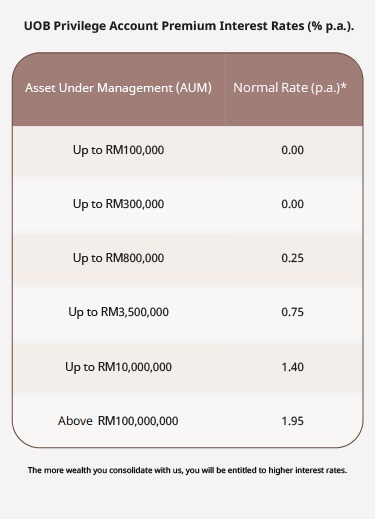Select the Asset Under Management (AUM) header
The height and width of the screenshot is (519, 375).
(x=118, y=88)
